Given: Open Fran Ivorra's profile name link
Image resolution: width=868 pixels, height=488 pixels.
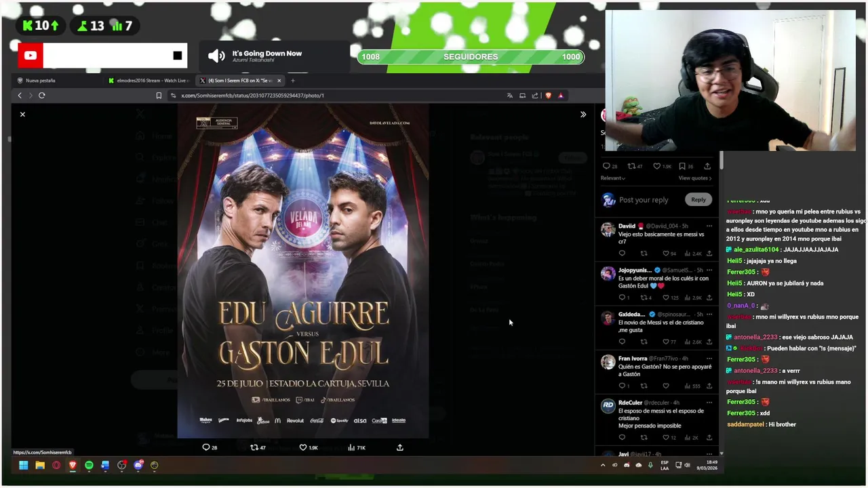Looking at the screenshot, I should coord(633,359).
